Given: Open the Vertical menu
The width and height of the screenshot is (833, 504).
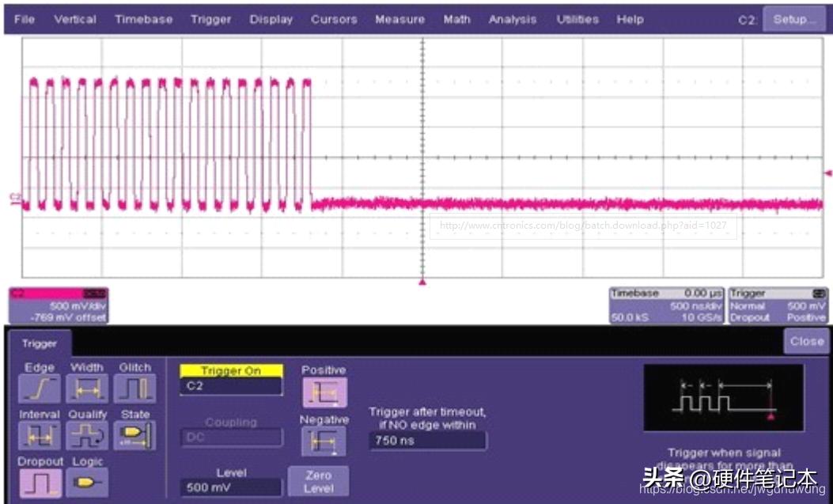Looking at the screenshot, I should 75,20.
